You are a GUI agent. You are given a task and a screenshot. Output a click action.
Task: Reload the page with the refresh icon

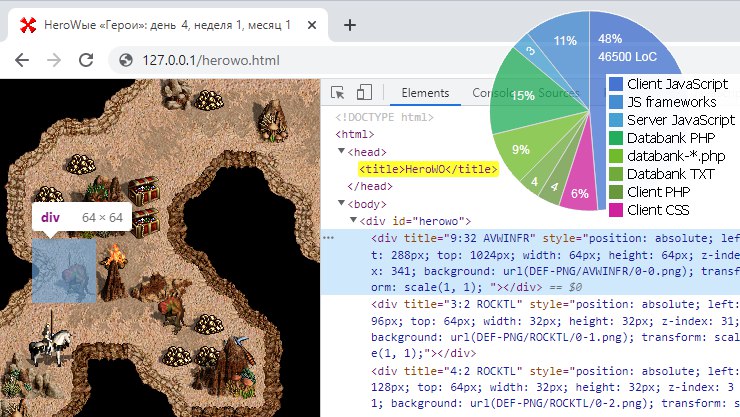(86, 60)
